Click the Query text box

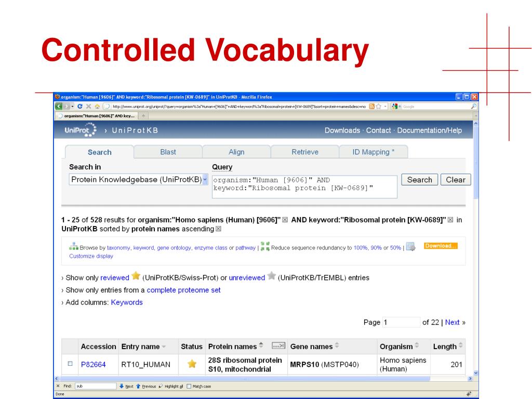[304, 187]
